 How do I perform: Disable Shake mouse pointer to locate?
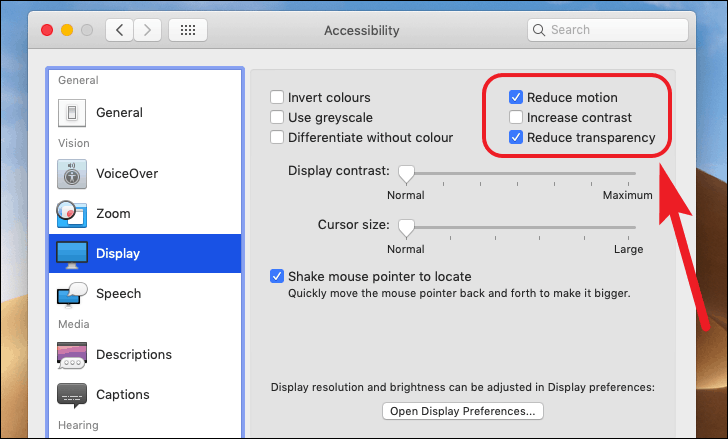tap(277, 276)
